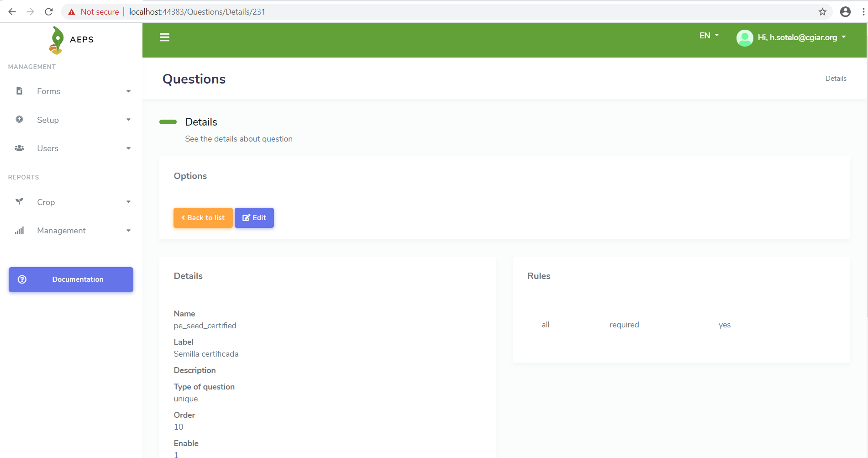Click the Documentation question mark icon
Screen dimensions: 868x458
pos(22,279)
